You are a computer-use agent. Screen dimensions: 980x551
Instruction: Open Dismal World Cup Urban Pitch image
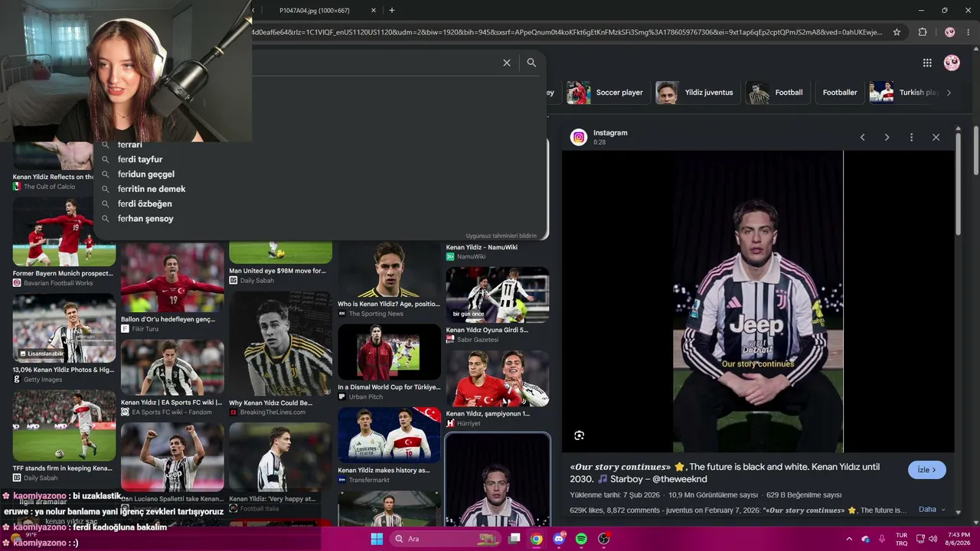[x=389, y=352]
